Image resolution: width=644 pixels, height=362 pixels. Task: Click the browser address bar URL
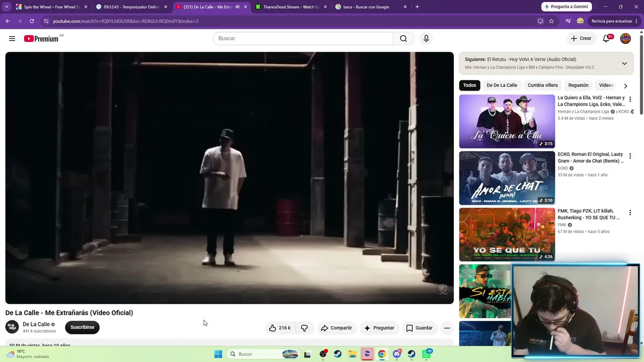[x=126, y=21]
